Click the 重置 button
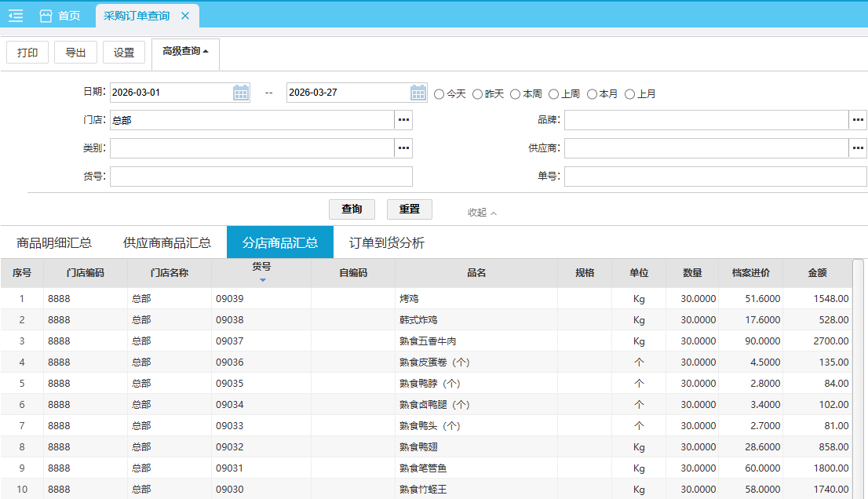Viewport: 868px width, 499px height. [x=410, y=209]
